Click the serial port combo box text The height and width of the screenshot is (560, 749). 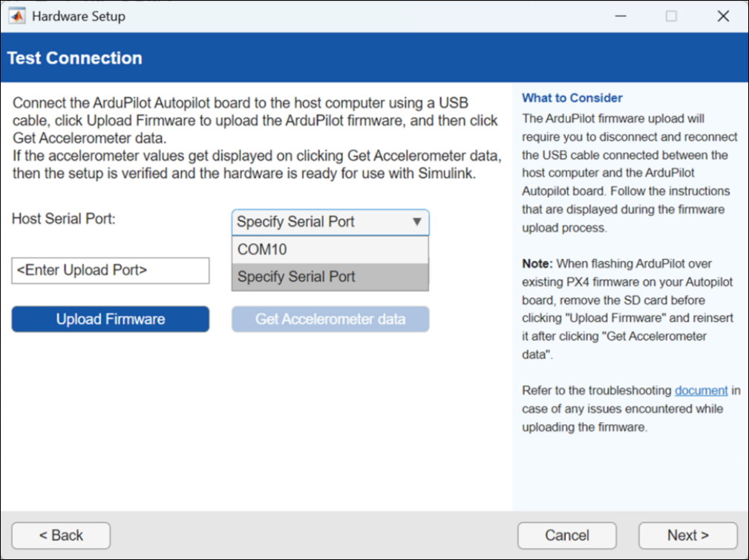pyautogui.click(x=297, y=222)
